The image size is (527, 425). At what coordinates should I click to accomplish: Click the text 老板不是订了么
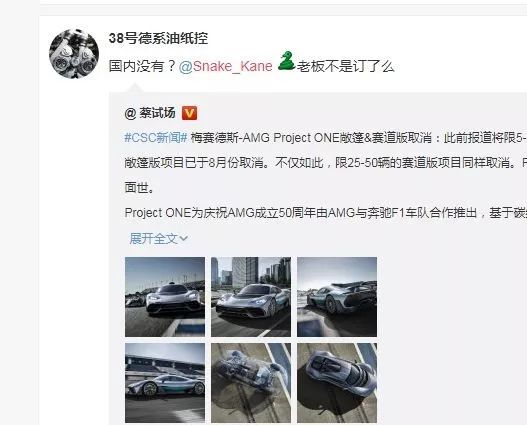point(345,66)
